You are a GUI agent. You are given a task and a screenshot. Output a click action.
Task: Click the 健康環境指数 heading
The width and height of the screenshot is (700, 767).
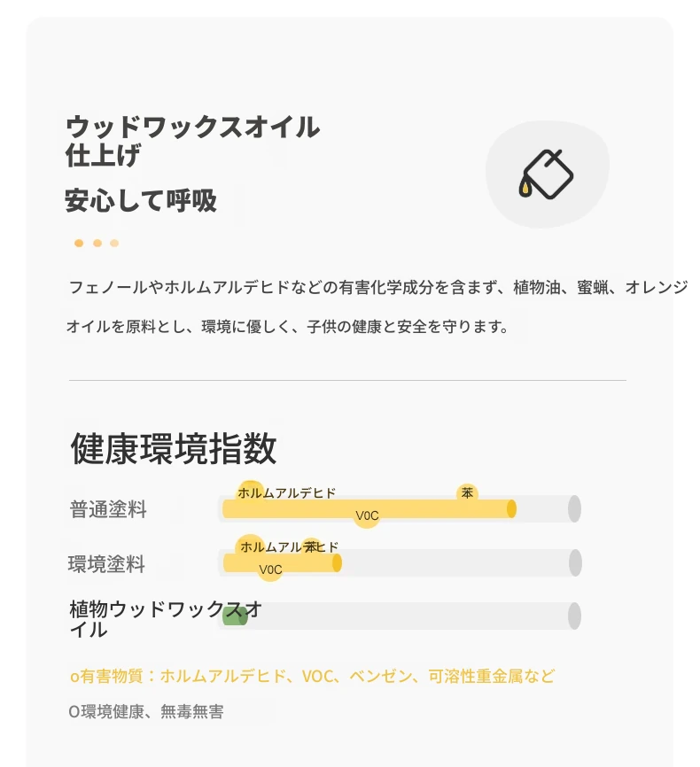174,448
